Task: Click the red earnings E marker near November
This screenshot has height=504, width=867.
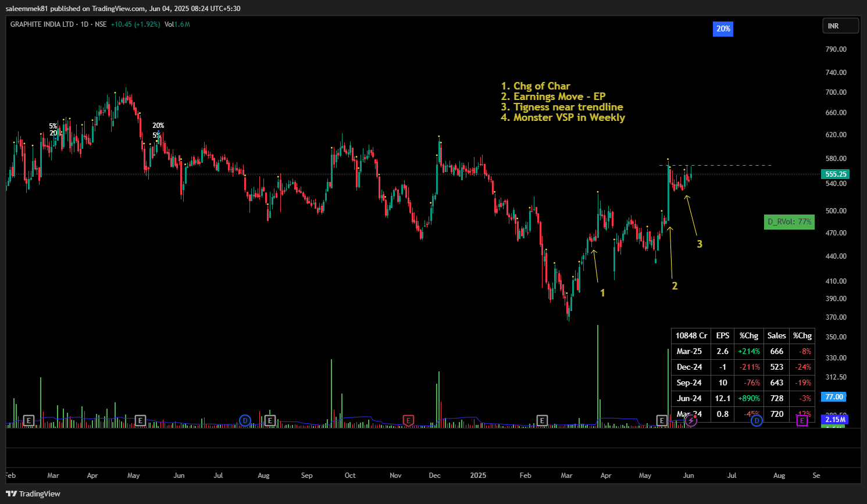Action: pyautogui.click(x=408, y=420)
